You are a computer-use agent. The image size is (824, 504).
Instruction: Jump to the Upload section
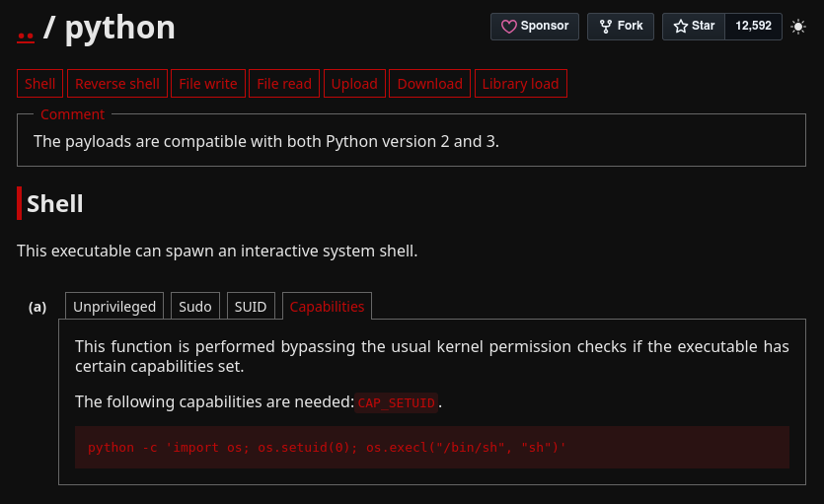tap(354, 84)
